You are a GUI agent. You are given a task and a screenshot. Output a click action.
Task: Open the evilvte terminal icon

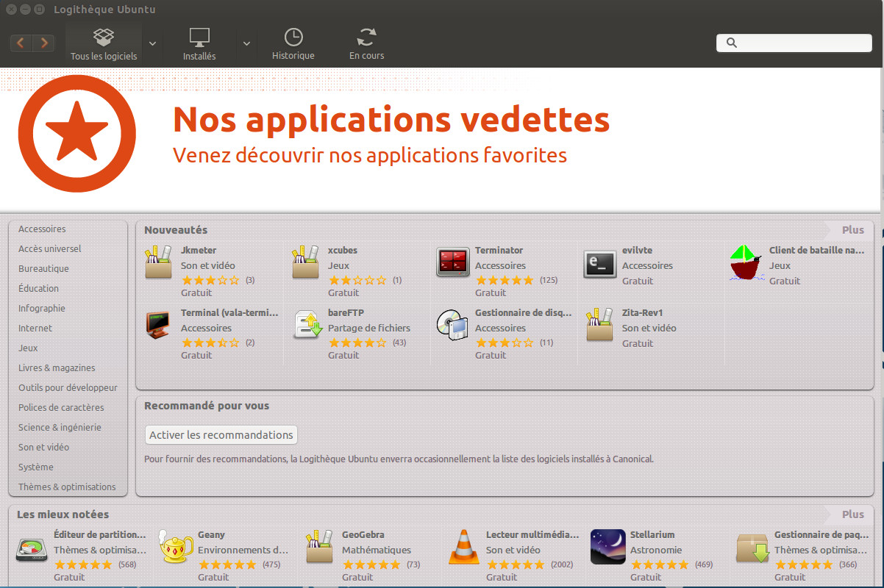pyautogui.click(x=599, y=265)
